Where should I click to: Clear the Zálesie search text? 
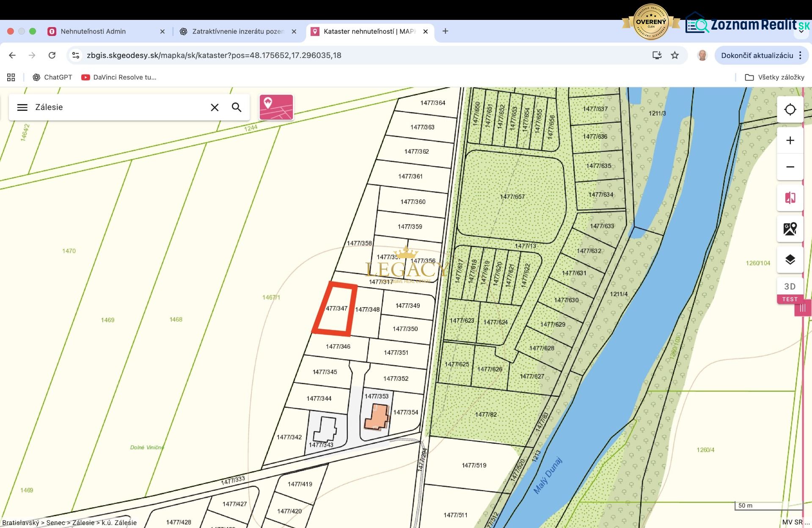(215, 107)
